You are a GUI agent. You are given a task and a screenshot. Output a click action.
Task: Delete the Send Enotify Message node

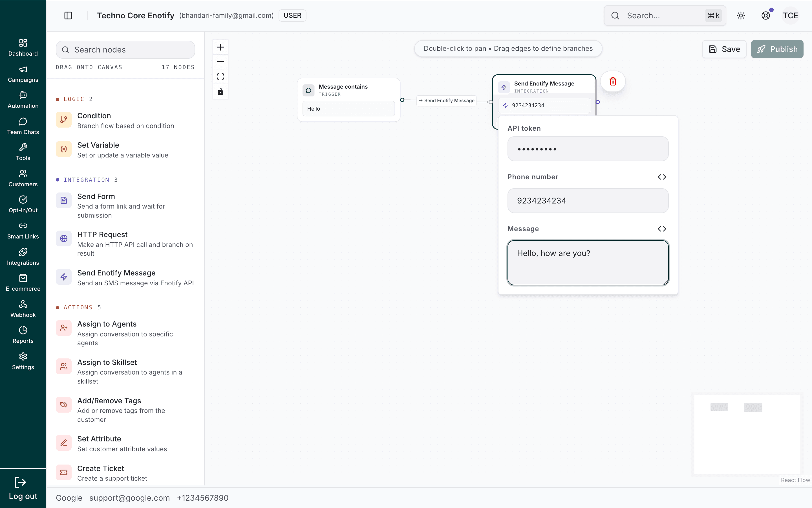coord(613,81)
